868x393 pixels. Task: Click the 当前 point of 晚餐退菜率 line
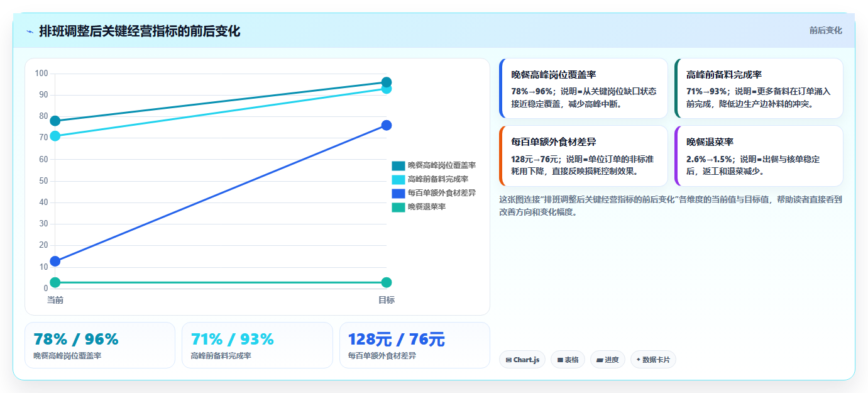point(55,282)
